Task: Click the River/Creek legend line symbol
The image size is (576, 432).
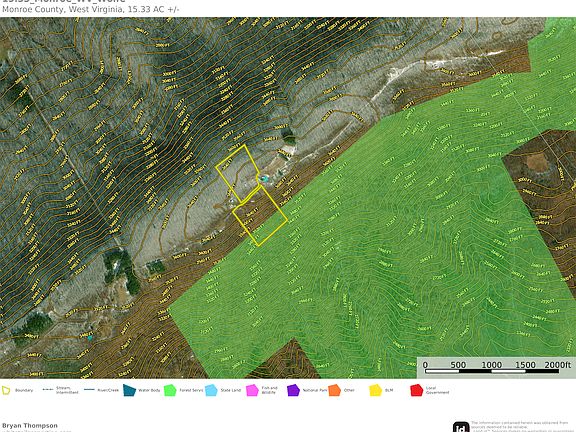Action: pos(89,390)
